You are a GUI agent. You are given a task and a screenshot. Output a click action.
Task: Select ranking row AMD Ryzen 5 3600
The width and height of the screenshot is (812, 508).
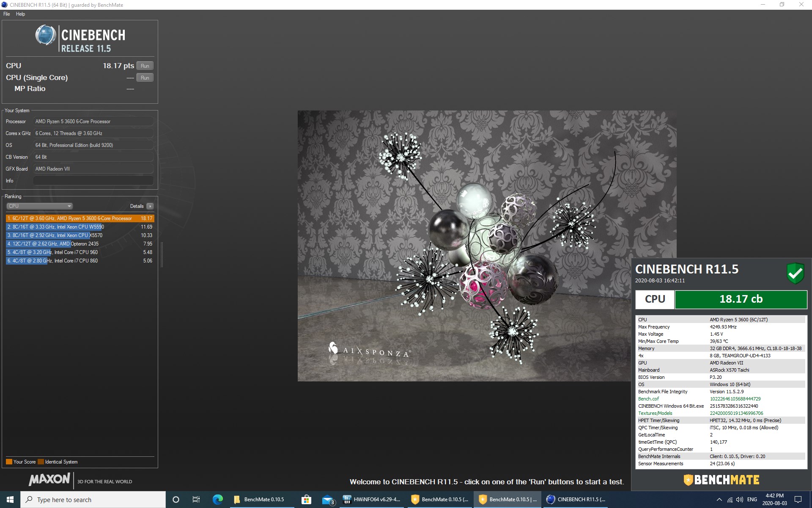[x=80, y=218]
